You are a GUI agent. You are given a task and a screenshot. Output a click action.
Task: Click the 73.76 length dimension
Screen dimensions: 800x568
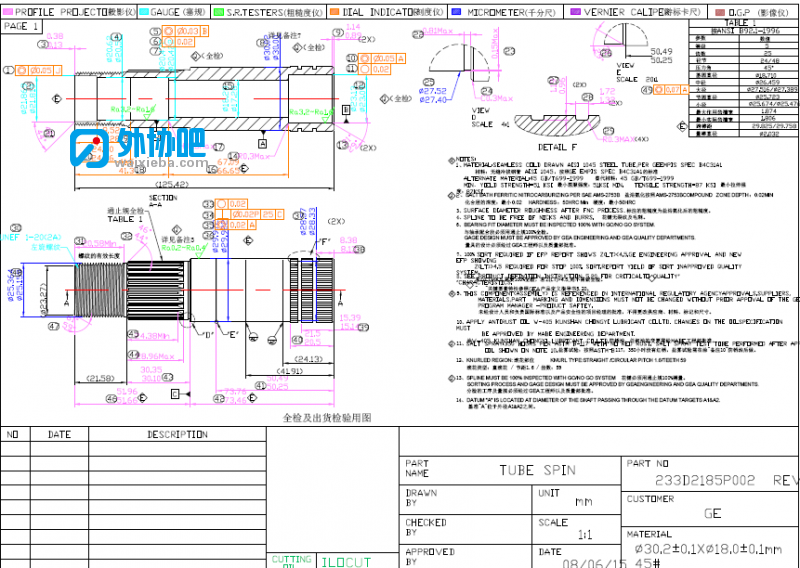235,391
